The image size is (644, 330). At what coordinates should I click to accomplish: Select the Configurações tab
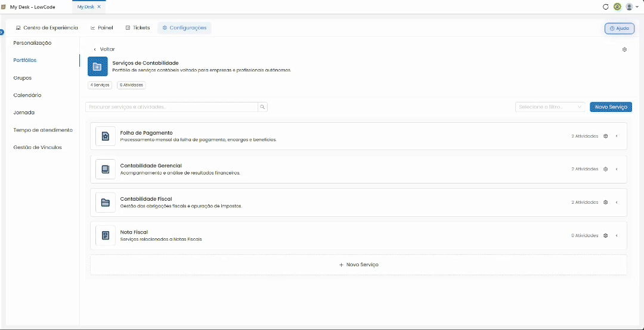(x=184, y=28)
